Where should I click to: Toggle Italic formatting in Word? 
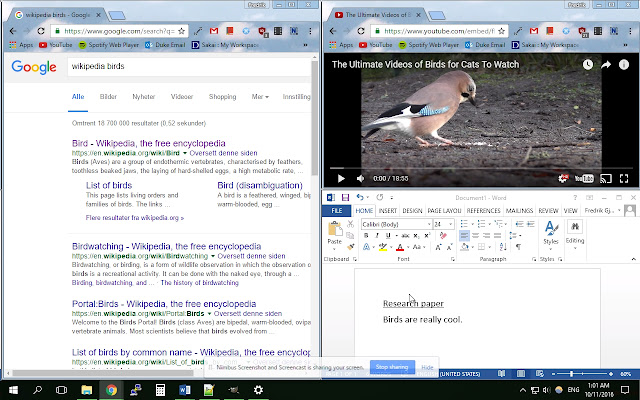[378, 236]
